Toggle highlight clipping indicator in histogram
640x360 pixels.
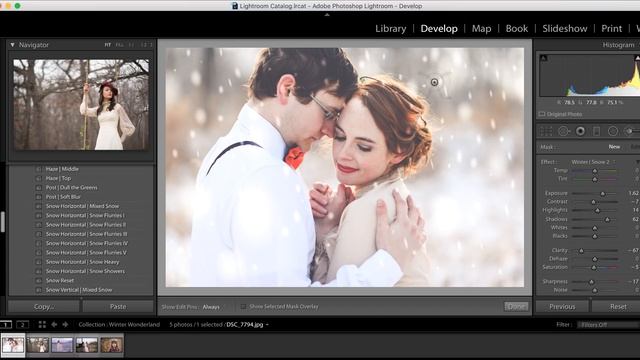(637, 58)
